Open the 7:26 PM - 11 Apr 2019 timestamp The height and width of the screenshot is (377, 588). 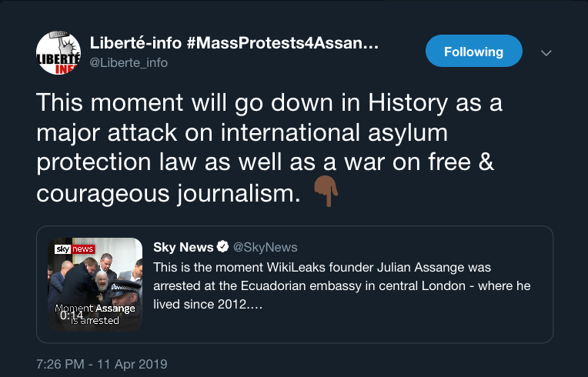pos(102,363)
